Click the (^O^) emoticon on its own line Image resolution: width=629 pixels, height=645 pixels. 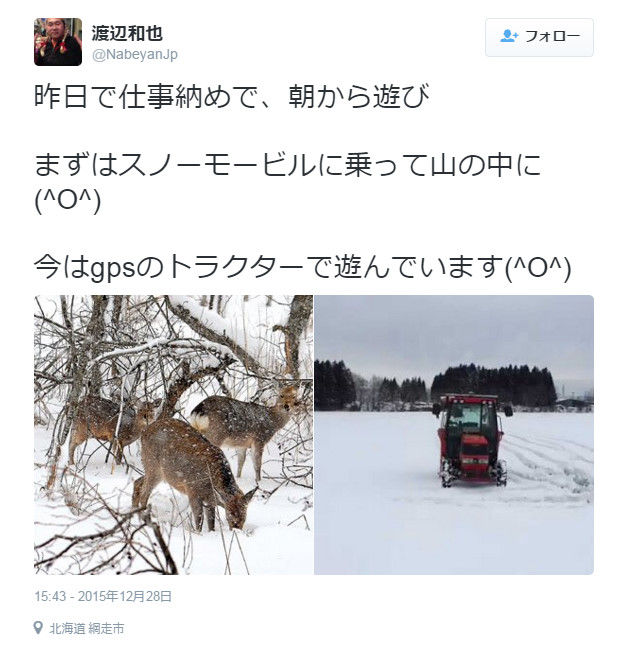(68, 200)
